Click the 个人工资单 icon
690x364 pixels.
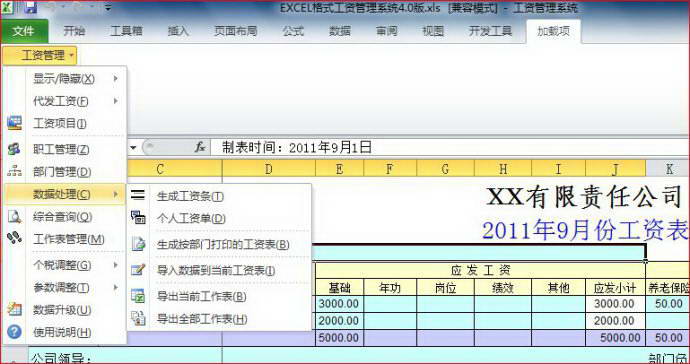(x=138, y=217)
